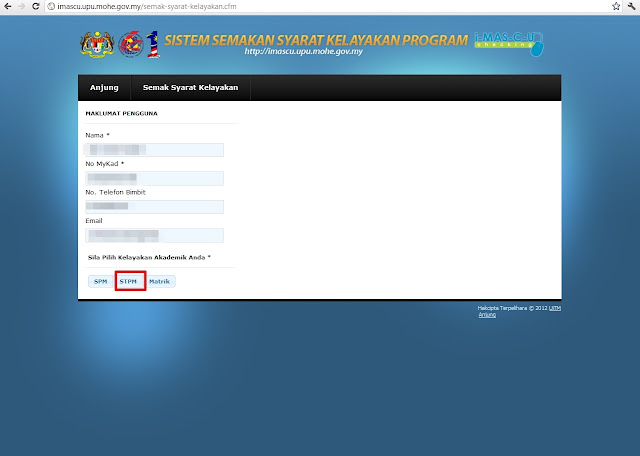Click the 1Malaysia logo in header
Screen dimensions: 640x456
(x=153, y=44)
